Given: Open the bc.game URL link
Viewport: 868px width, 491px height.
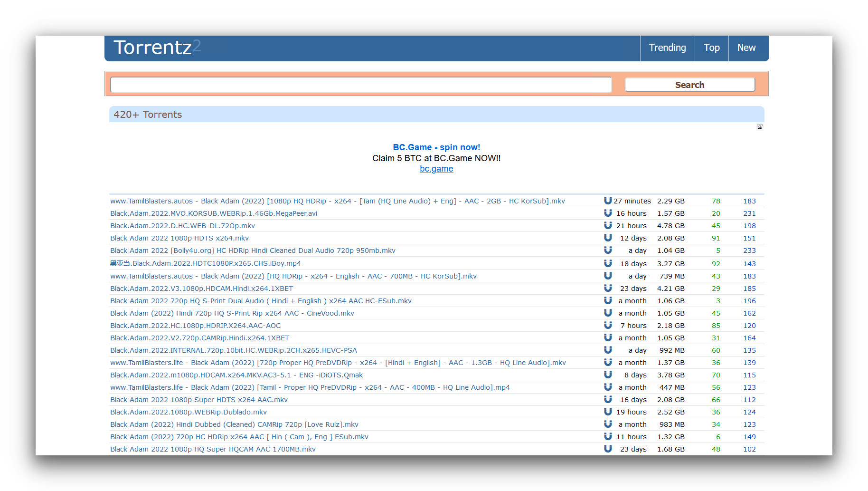Looking at the screenshot, I should click(436, 169).
